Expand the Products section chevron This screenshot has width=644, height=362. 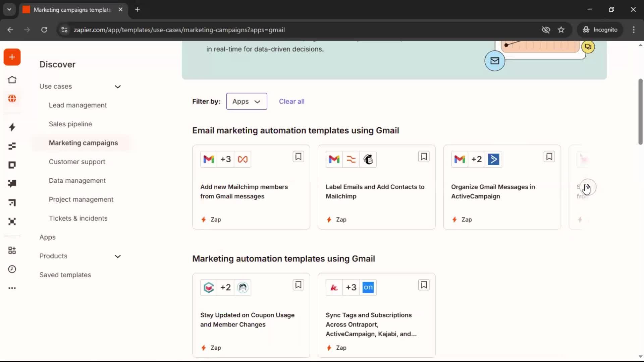click(118, 256)
